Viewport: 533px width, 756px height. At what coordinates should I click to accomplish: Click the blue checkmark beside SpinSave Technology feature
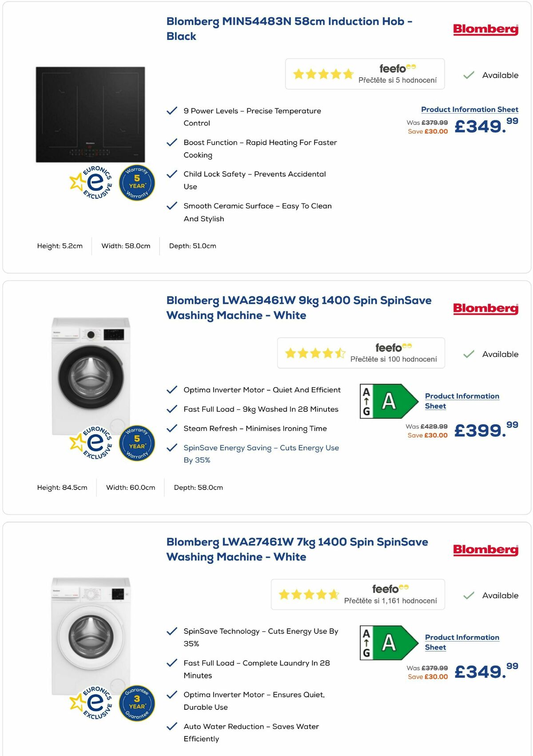tap(171, 630)
